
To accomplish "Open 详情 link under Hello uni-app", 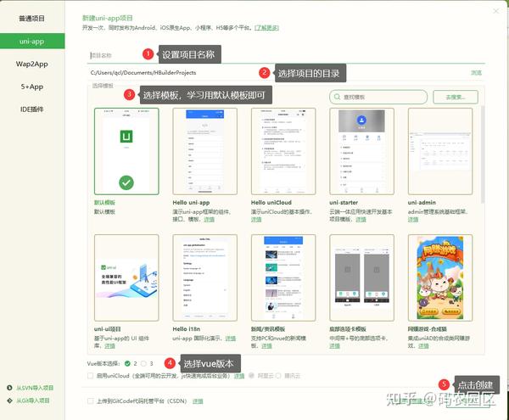I will point(209,220).
